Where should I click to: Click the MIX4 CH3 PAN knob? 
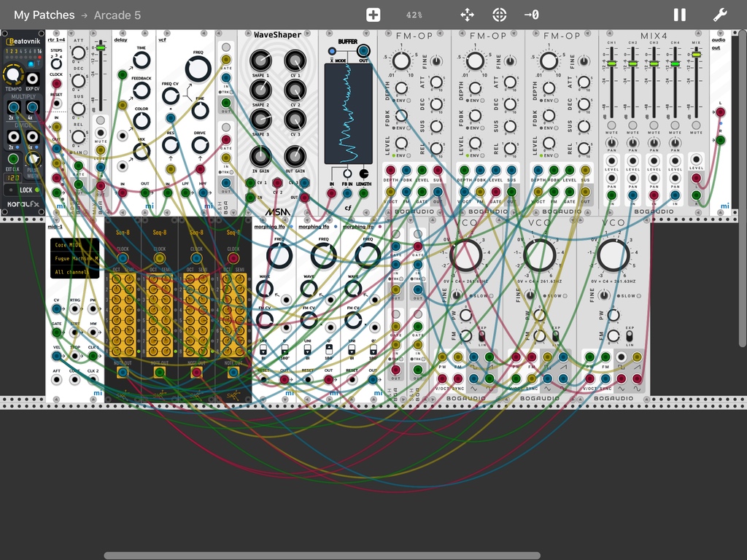click(654, 142)
